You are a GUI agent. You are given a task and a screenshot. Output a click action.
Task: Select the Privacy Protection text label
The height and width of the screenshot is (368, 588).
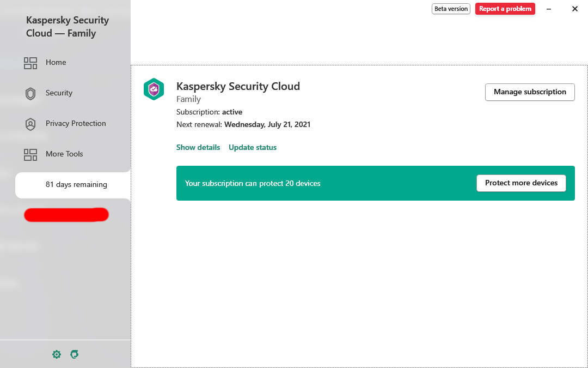pyautogui.click(x=76, y=124)
